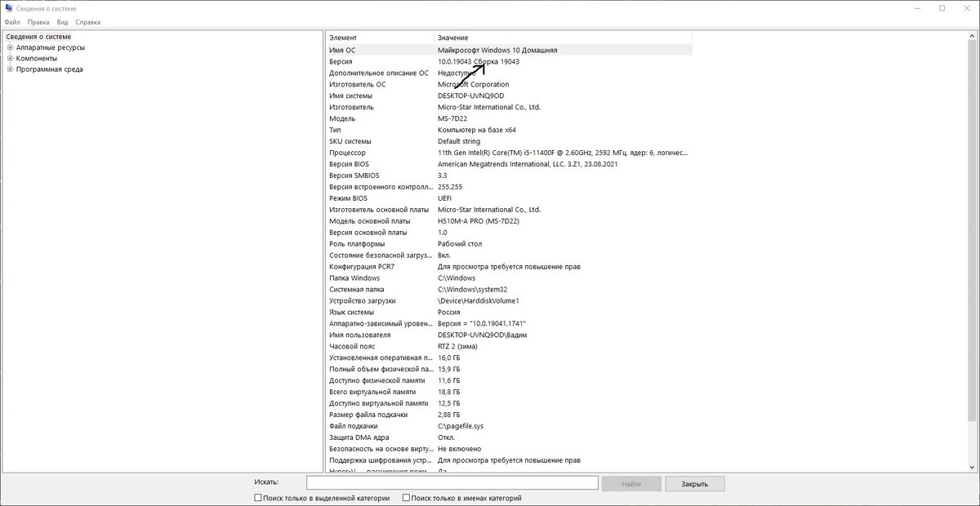Expand Аппаратные ресурсы node
This screenshot has width=980, height=506.
point(10,47)
